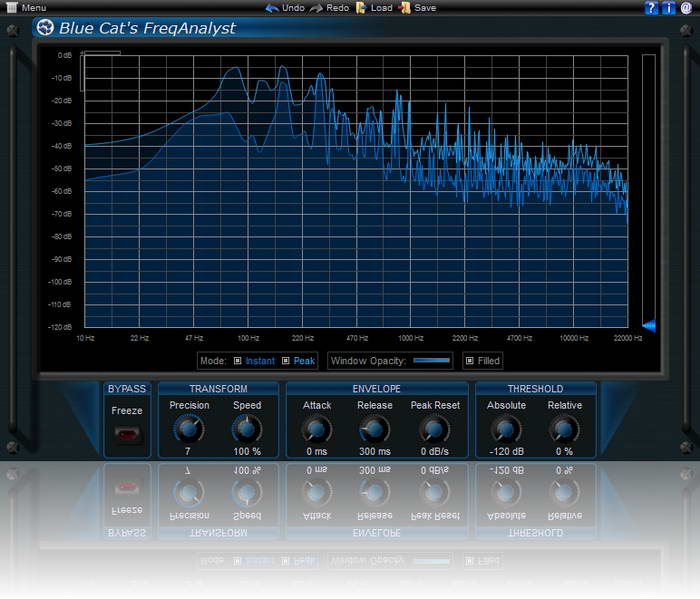Click the 22000 Hz axis label
Screen dimensions: 700x599
point(628,338)
